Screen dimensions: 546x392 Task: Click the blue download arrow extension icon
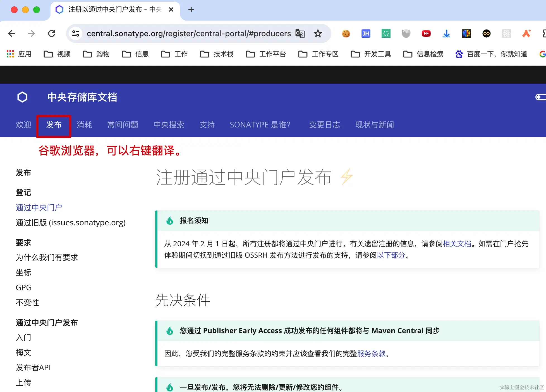(x=446, y=34)
